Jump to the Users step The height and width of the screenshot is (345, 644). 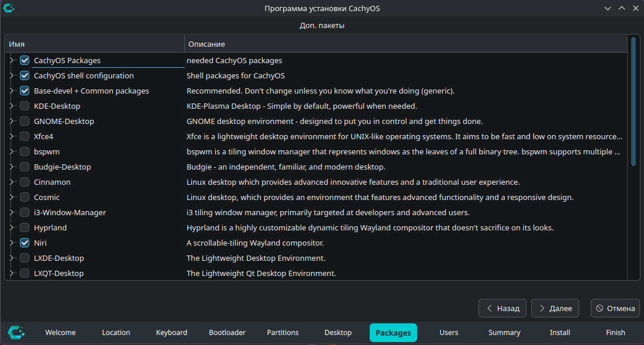(x=449, y=333)
